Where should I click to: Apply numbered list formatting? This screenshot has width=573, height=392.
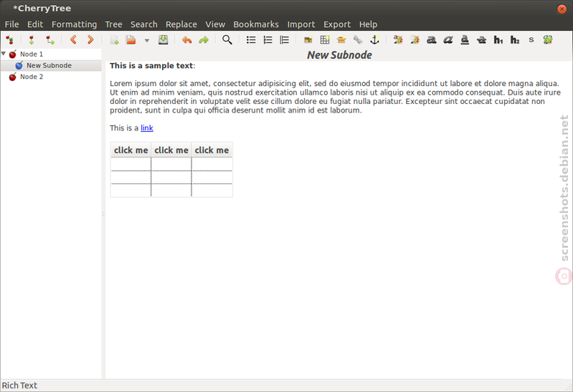[267, 40]
